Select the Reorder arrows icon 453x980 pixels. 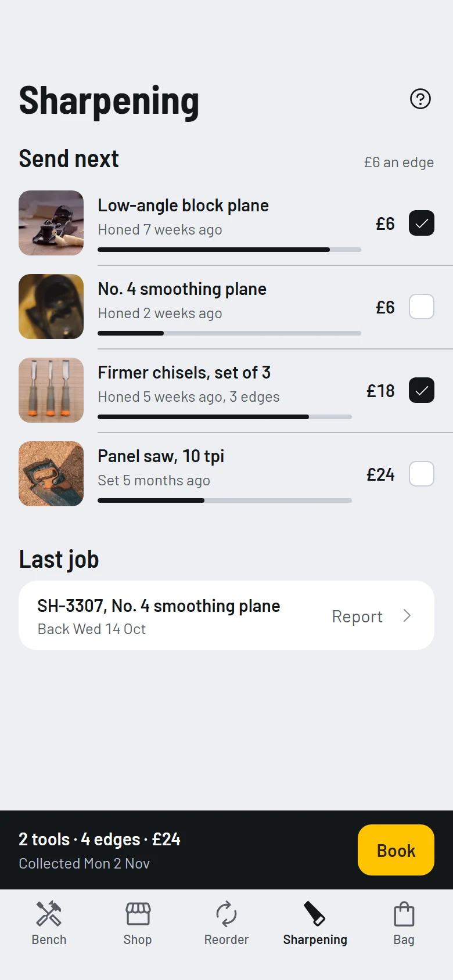pos(227,914)
